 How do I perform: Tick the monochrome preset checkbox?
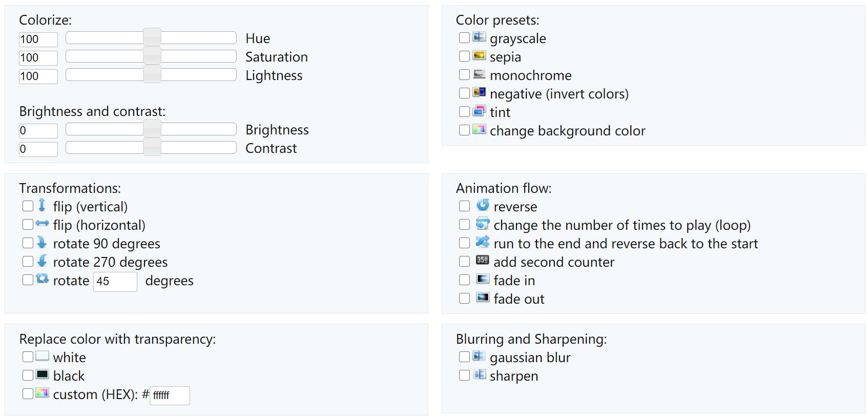point(464,75)
